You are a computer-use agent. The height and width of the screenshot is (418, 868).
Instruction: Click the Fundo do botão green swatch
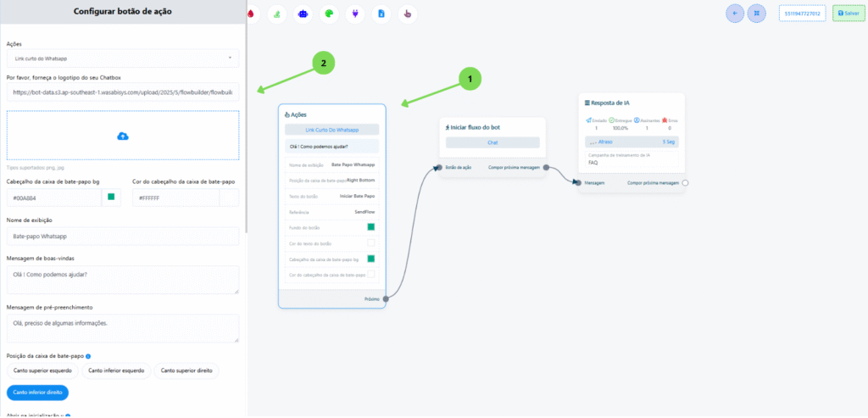click(371, 227)
